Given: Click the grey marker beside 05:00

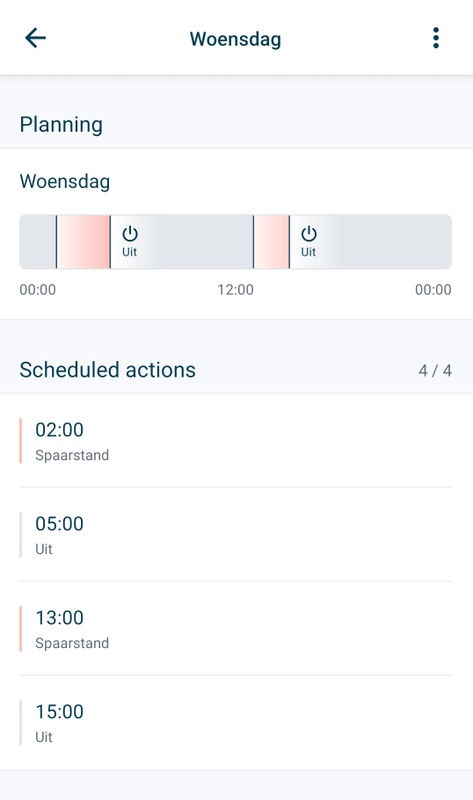Looking at the screenshot, I should tap(20, 535).
